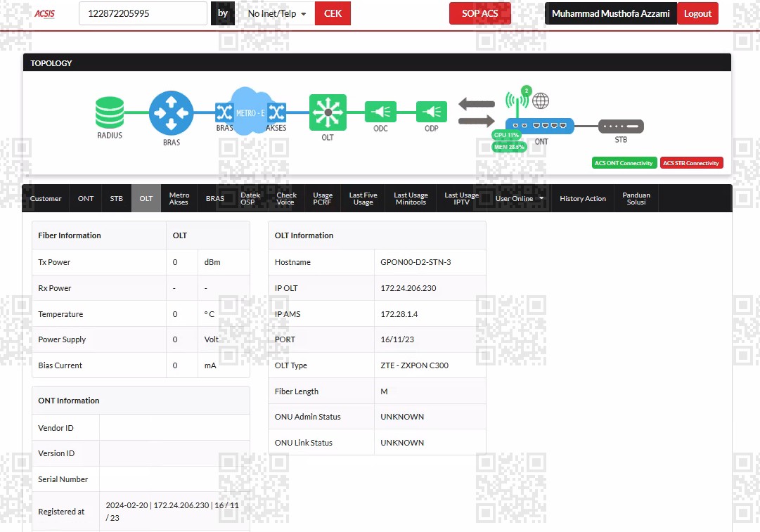The height and width of the screenshot is (532, 760).
Task: Switch to the STB tab
Action: click(x=116, y=199)
